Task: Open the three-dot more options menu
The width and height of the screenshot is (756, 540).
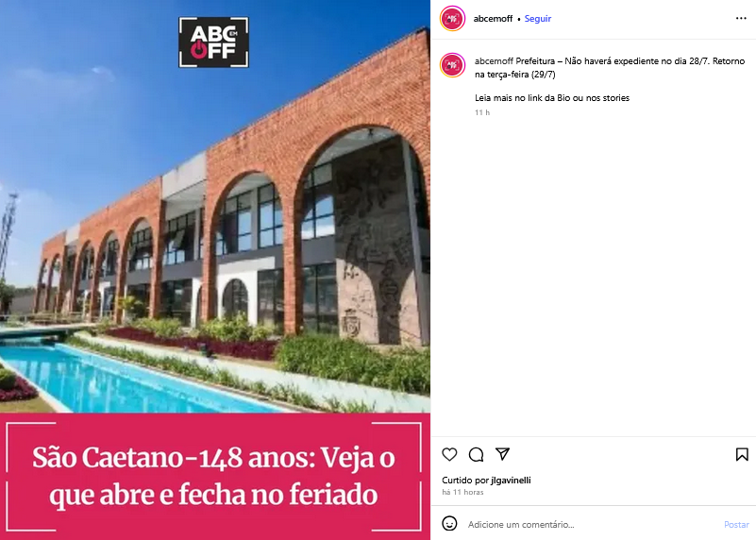Action: tap(741, 18)
